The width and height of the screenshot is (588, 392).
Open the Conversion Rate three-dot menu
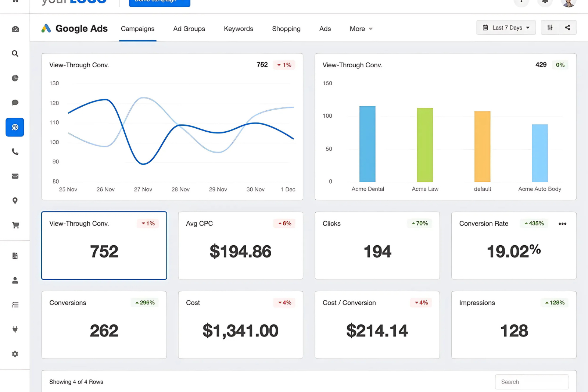(562, 224)
